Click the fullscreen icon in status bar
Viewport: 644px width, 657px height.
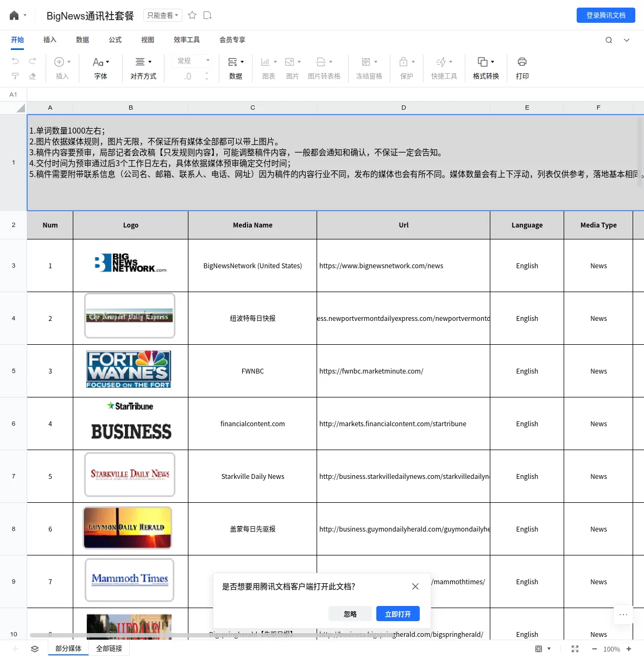tap(575, 649)
